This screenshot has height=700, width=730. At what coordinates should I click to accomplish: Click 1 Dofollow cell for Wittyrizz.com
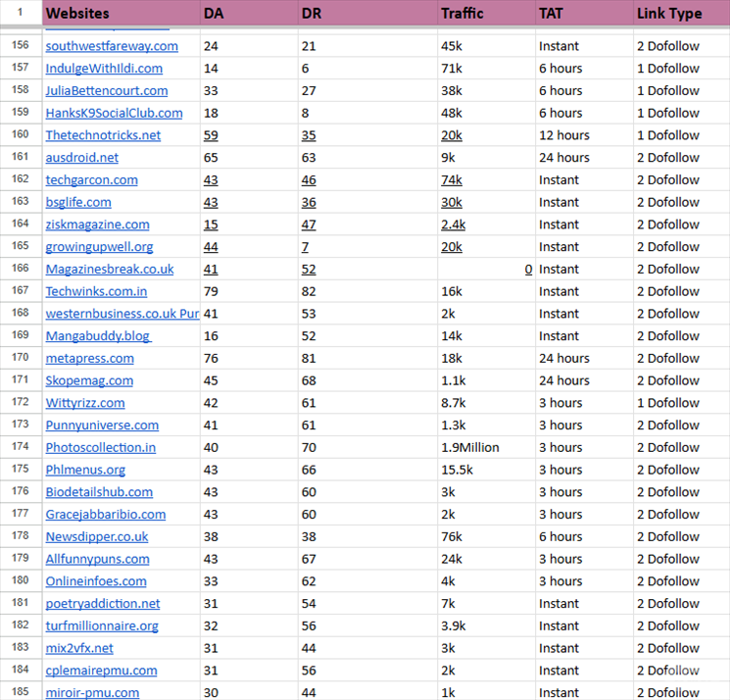coord(682,403)
